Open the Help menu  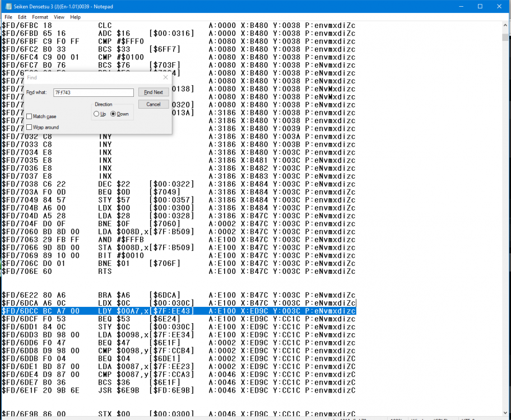tap(75, 17)
